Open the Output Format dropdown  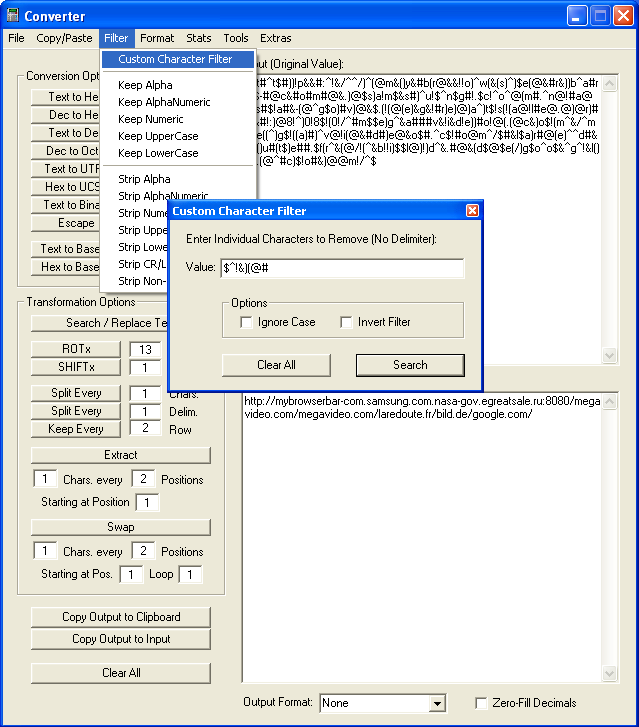coord(436,703)
